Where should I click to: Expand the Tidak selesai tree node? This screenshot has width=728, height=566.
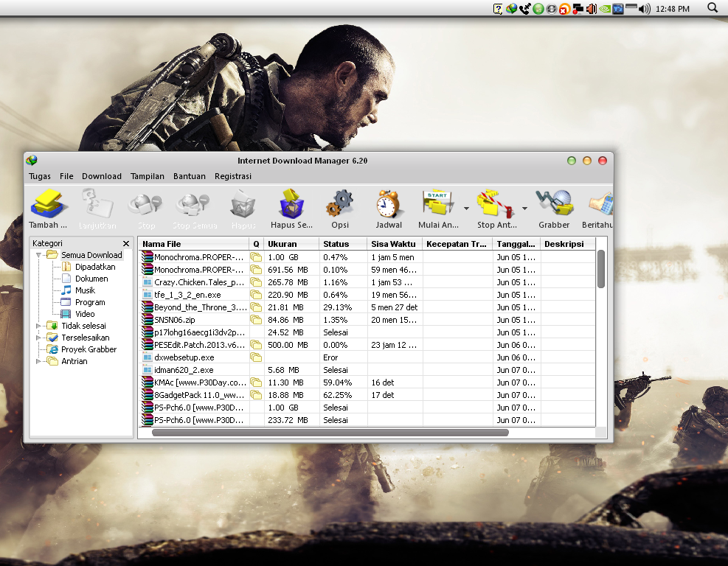(x=39, y=326)
